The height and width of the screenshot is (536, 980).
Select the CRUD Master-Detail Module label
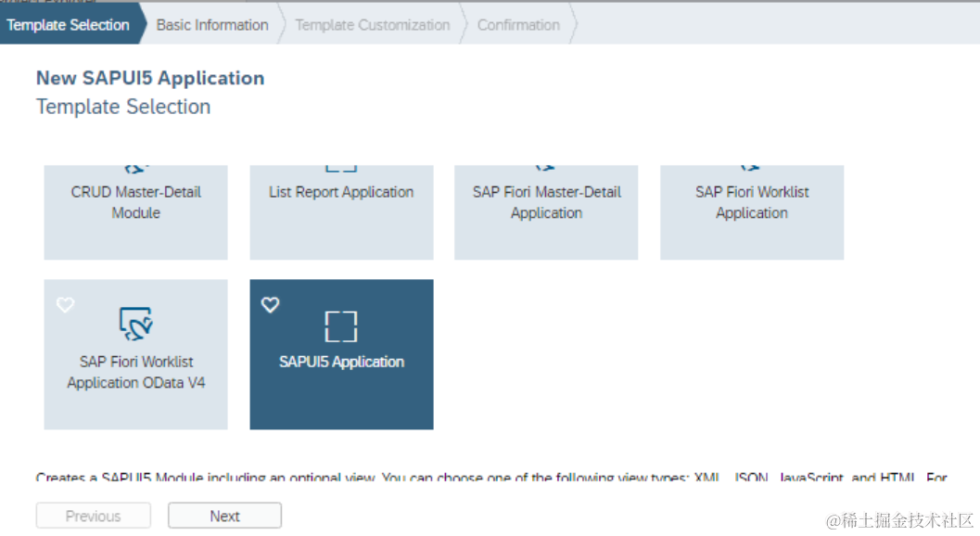point(136,202)
